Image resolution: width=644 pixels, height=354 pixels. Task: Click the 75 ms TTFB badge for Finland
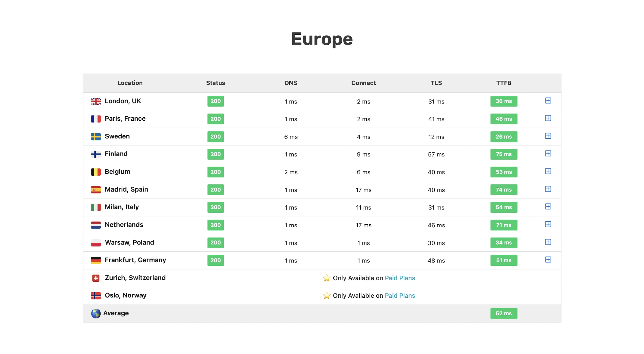click(x=503, y=154)
